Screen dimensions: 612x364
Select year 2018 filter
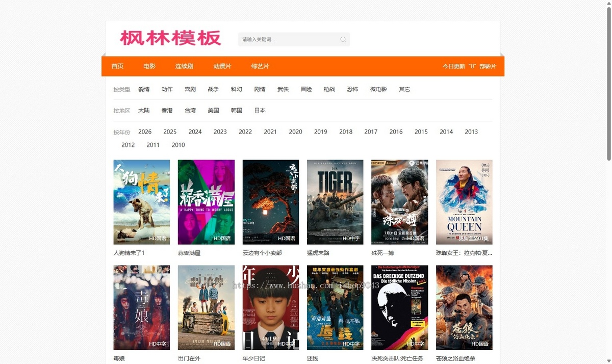click(x=346, y=132)
